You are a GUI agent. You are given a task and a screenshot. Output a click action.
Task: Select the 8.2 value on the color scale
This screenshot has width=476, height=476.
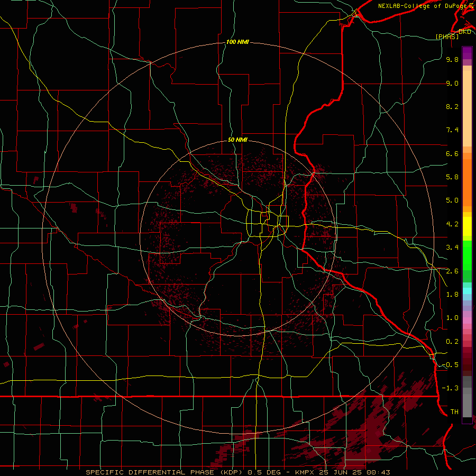(452, 106)
